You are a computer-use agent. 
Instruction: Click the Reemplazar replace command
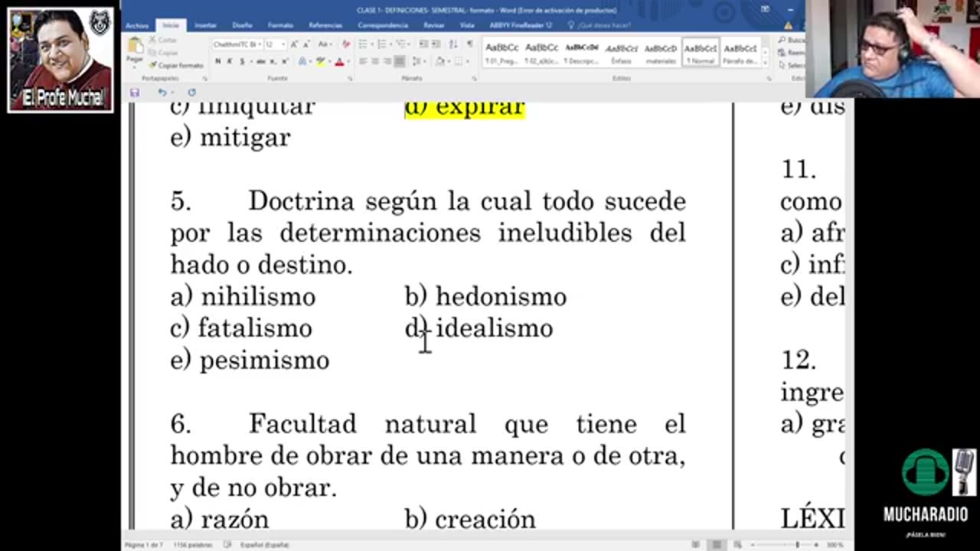tap(791, 53)
